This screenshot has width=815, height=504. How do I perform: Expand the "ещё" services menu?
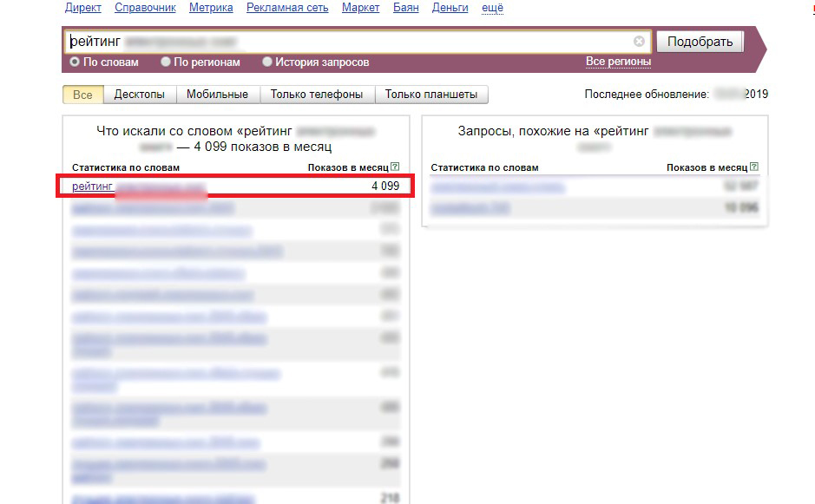491,8
